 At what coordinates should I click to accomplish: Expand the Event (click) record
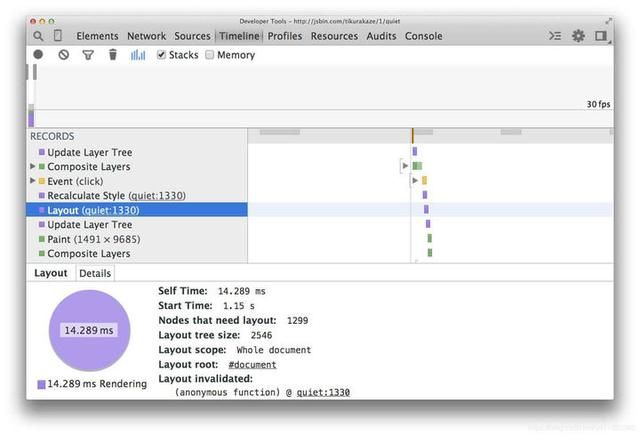pyautogui.click(x=33, y=181)
